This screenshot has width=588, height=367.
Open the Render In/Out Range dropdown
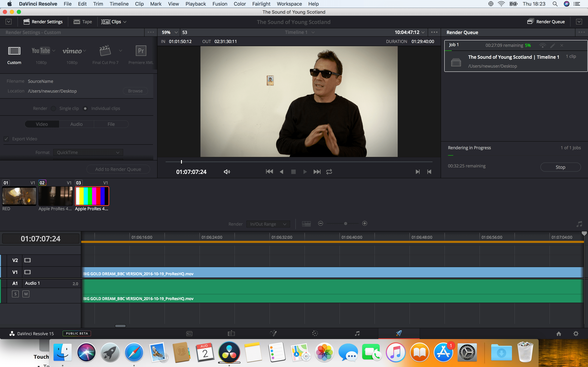click(268, 224)
